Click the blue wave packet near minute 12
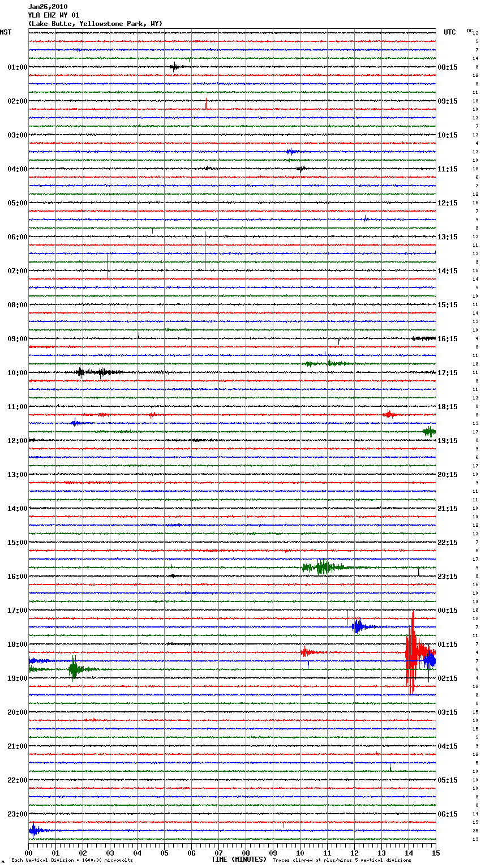The image size is (481, 868). 358,626
